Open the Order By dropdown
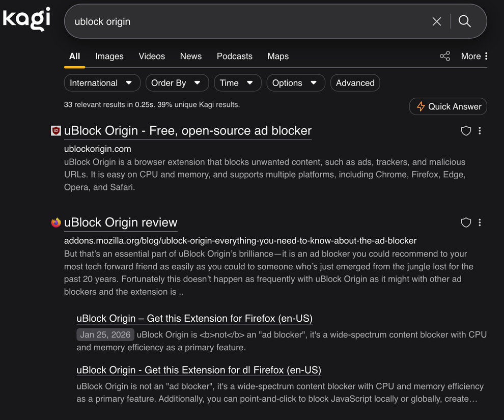Screen dimensions: 504x420 point(176,83)
